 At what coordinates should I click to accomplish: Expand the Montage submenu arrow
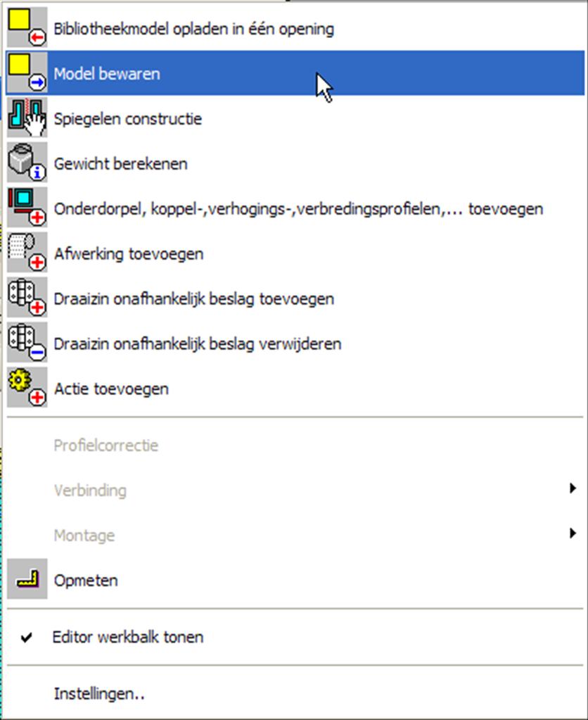pos(573,533)
